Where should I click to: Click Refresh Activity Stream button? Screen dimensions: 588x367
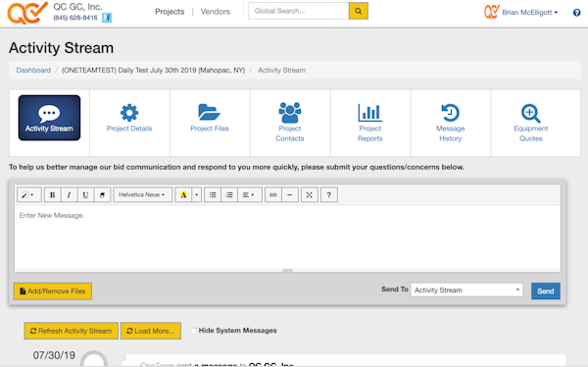coord(72,331)
